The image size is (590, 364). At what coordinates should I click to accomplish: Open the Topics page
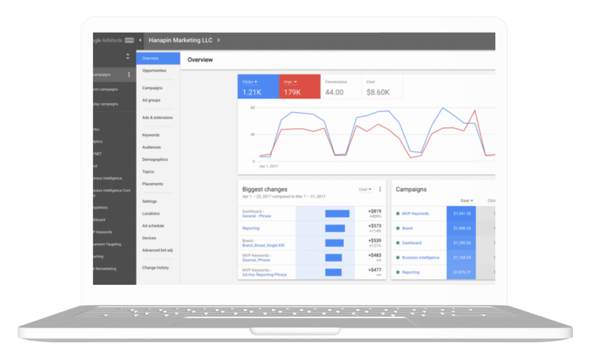148,172
